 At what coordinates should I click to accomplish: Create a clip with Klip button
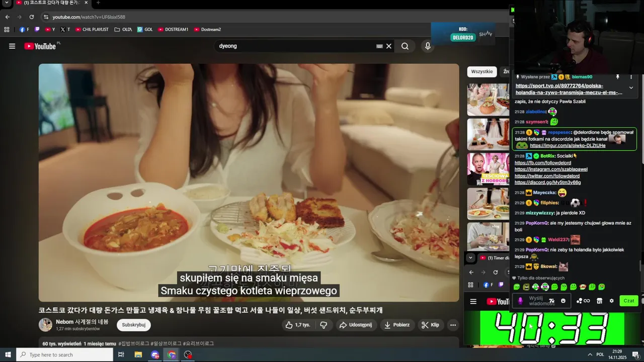430,325
